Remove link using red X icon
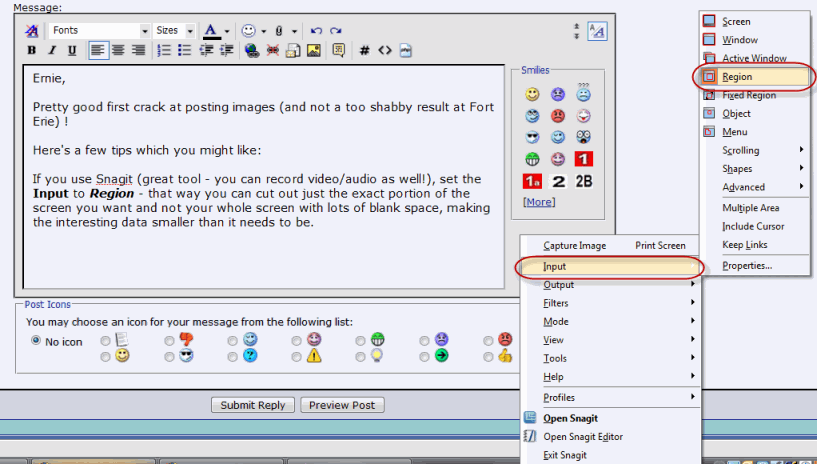Image resolution: width=817 pixels, height=464 pixels. click(x=273, y=51)
